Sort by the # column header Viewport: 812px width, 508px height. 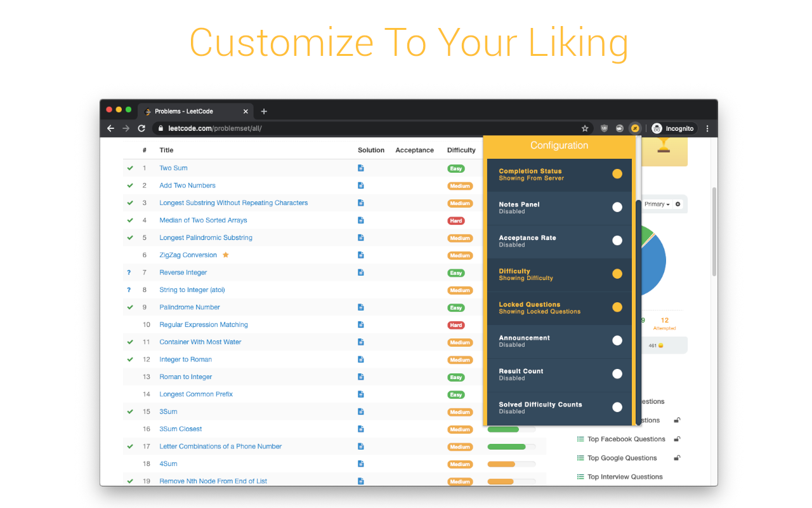pos(145,150)
